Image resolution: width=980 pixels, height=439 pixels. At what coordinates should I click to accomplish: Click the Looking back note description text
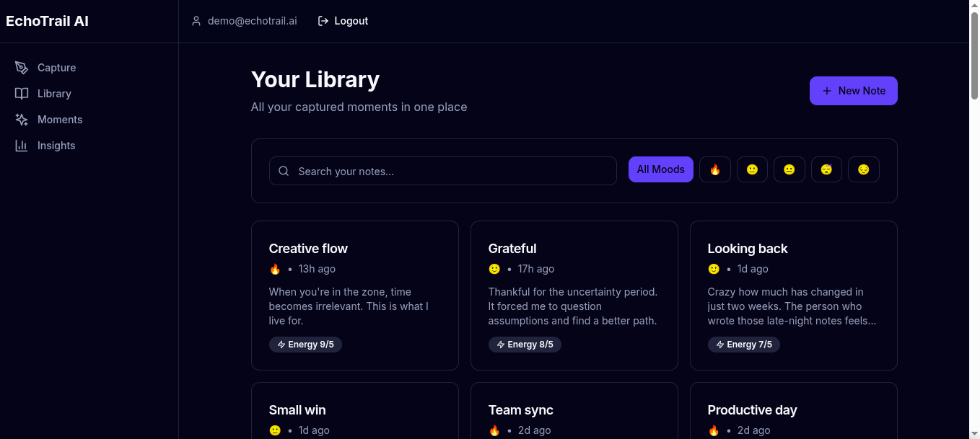point(793,306)
